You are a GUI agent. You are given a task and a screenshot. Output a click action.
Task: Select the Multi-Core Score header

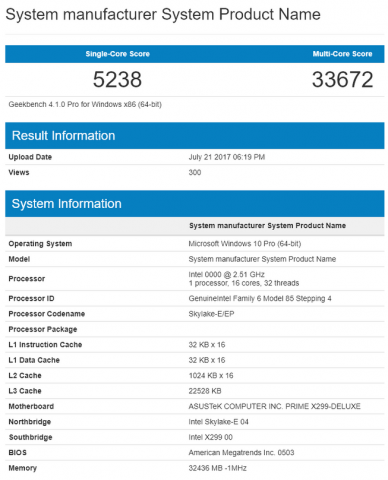(x=342, y=54)
